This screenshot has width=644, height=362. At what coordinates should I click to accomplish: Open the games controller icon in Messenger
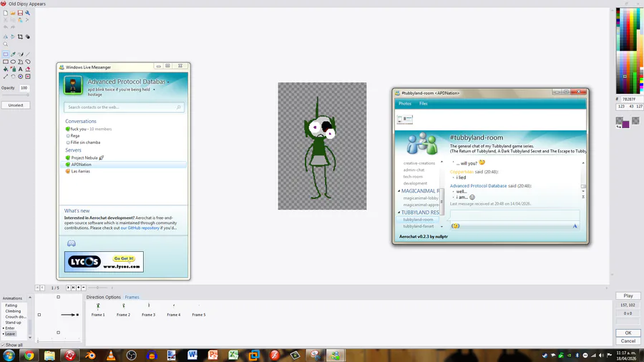tap(72, 243)
